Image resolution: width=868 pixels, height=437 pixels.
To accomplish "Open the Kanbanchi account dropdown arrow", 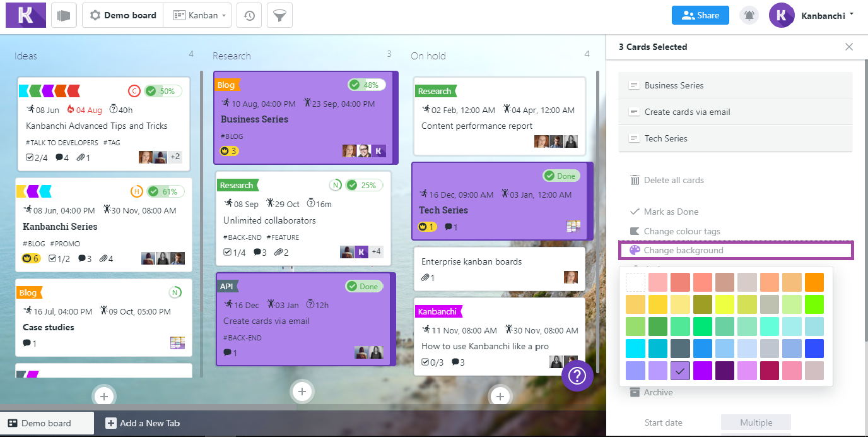I will (852, 14).
